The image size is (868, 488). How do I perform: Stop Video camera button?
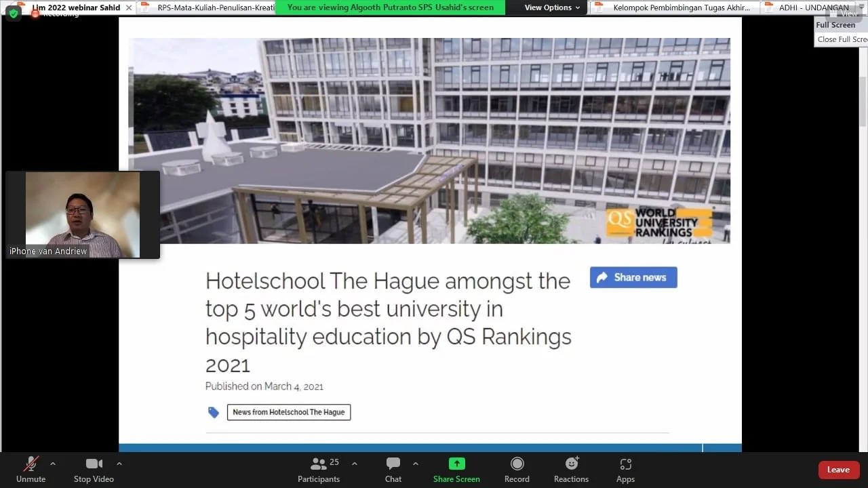(94, 470)
